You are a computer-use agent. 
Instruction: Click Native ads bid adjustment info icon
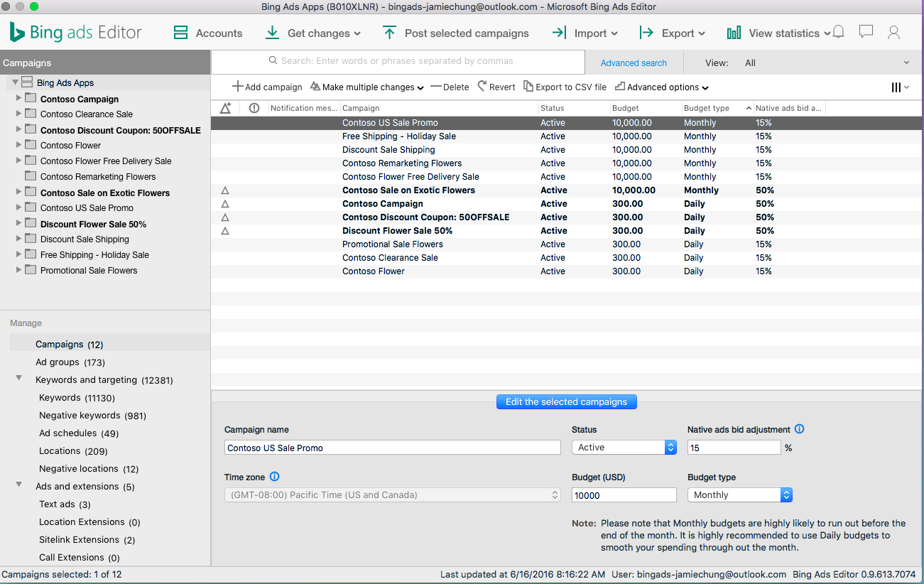click(x=799, y=429)
